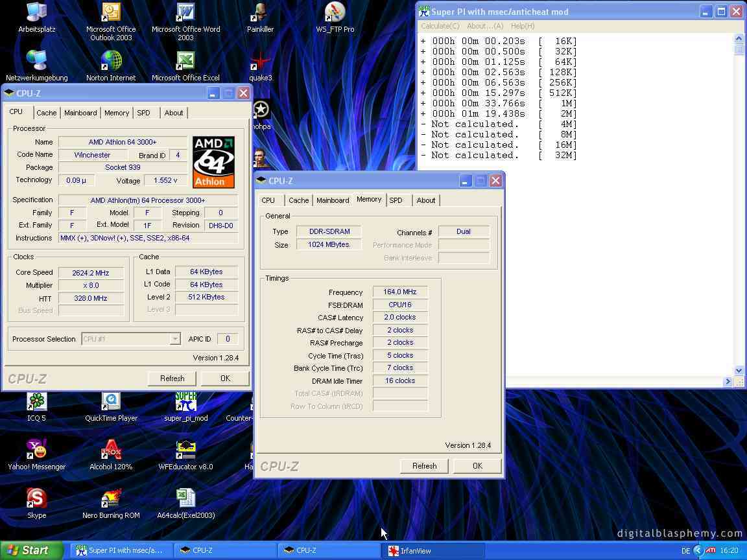The width and height of the screenshot is (747, 560).
Task: Click OK in the Memory tab window
Action: click(x=478, y=466)
